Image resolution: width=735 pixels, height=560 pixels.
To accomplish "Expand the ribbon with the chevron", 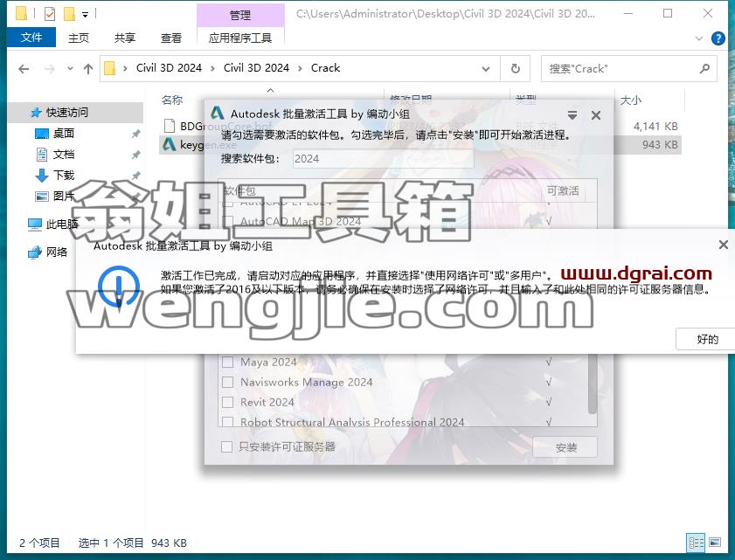I will click(699, 38).
